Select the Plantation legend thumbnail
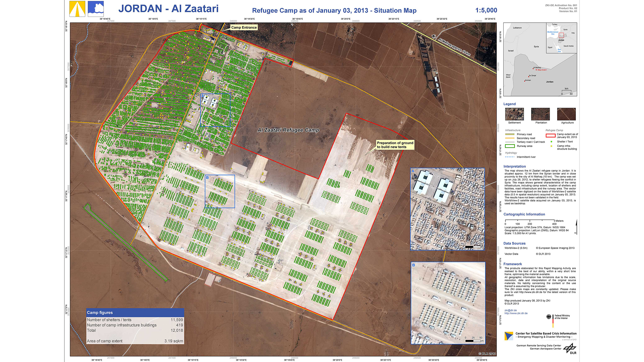644x362 pixels. pyautogui.click(x=540, y=114)
